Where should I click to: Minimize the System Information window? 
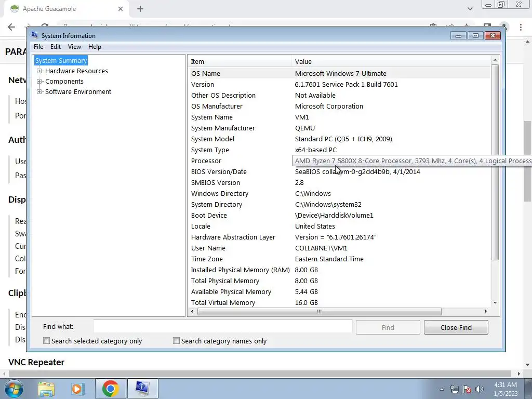click(x=458, y=36)
